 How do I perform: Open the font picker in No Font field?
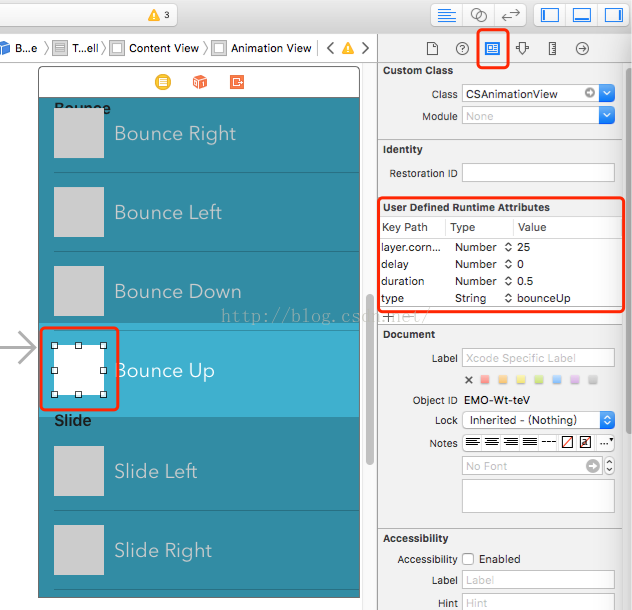click(x=592, y=466)
